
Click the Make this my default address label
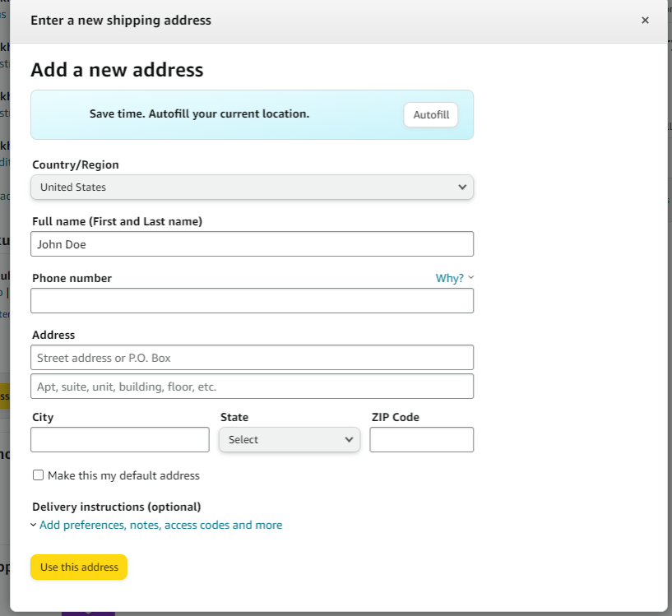[123, 475]
